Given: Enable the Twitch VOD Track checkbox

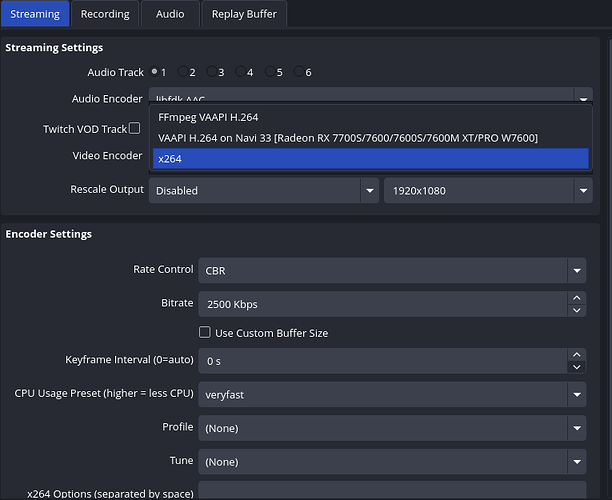Looking at the screenshot, I should [x=134, y=129].
